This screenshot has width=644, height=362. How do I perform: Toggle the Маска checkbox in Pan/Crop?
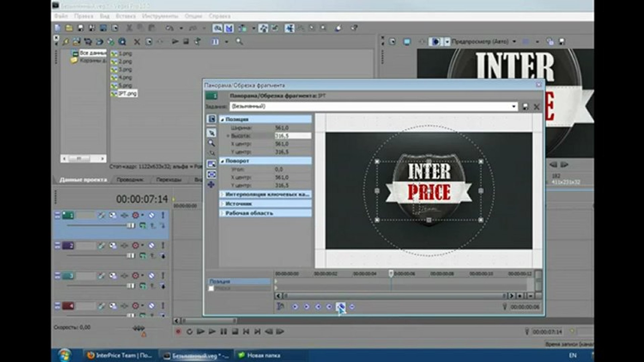tap(211, 288)
